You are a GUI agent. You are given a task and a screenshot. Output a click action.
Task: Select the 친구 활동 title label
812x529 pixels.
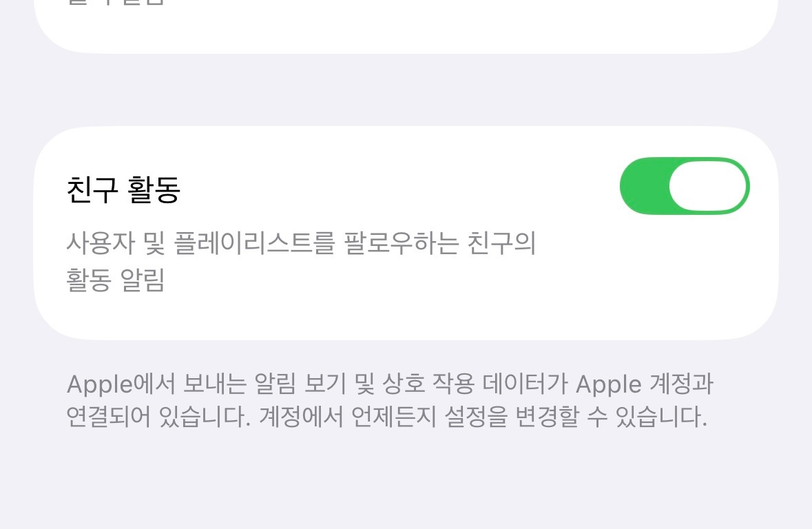coord(123,189)
